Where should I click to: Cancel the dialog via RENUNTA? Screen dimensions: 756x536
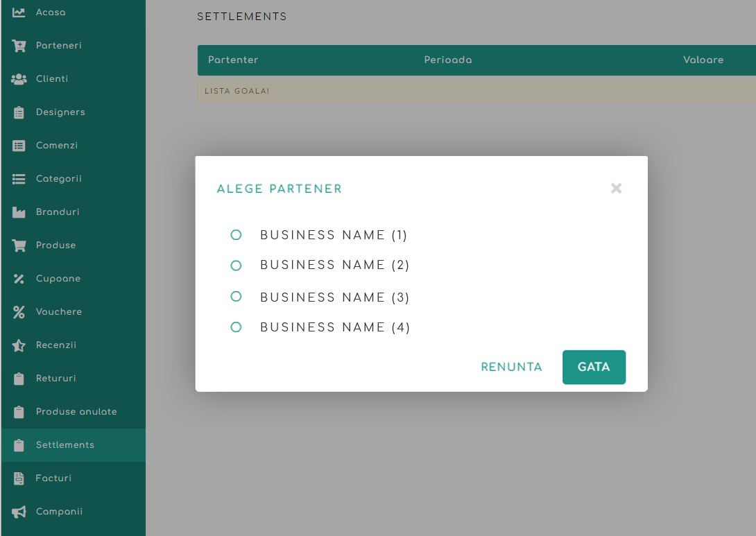click(511, 367)
